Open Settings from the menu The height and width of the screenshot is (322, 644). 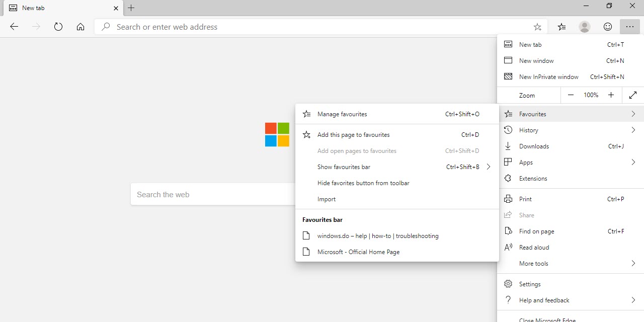pyautogui.click(x=530, y=284)
